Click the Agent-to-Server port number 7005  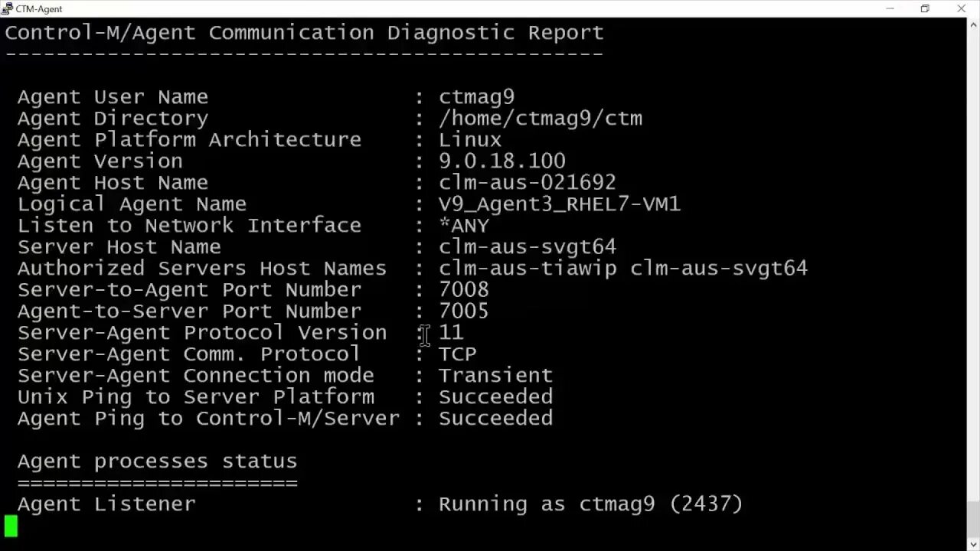[463, 311]
